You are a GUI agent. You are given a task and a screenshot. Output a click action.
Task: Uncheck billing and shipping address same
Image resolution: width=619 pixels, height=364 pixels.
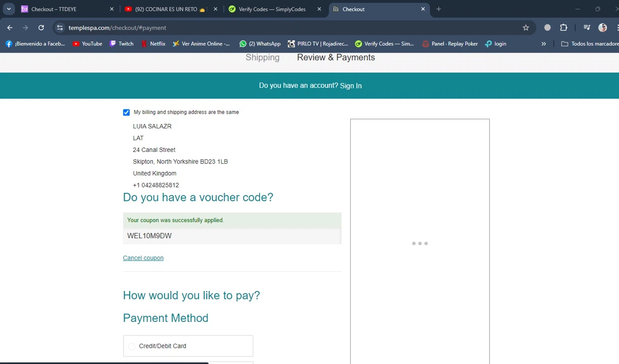coord(126,112)
